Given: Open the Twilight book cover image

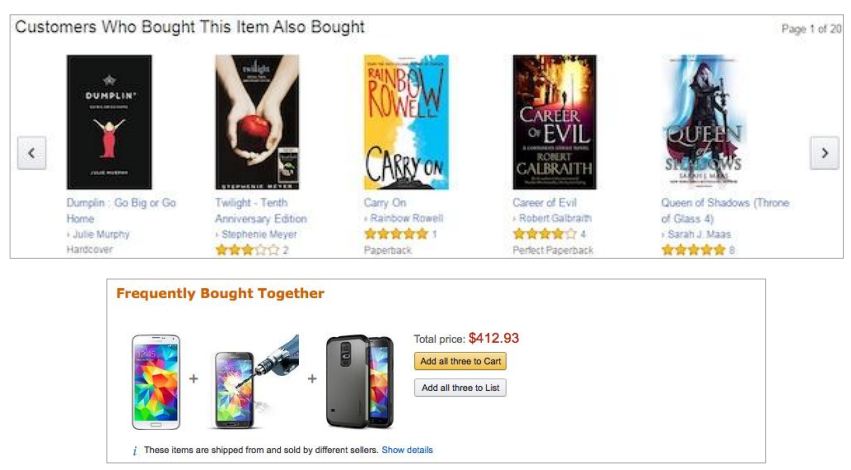Looking at the screenshot, I should 257,122.
